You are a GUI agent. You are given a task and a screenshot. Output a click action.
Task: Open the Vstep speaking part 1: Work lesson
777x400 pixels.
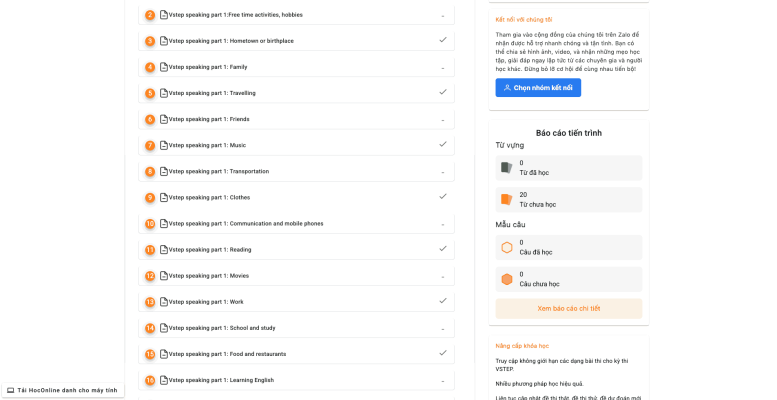[296, 302]
